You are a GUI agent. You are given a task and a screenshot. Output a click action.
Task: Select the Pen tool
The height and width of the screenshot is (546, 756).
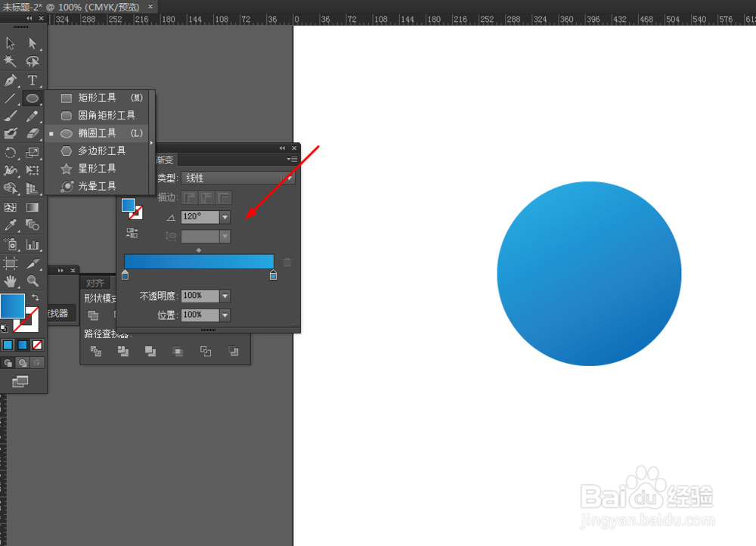pos(10,80)
